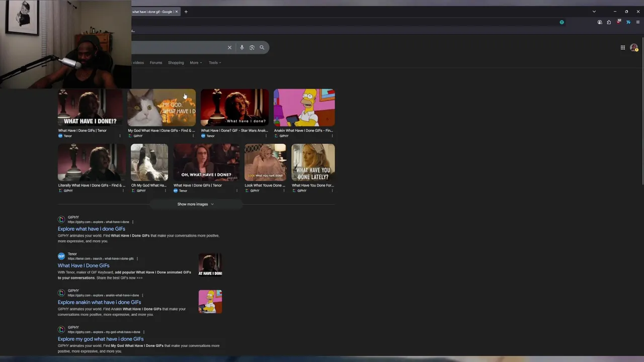Close the 'what have i done gif' tab
The image size is (644, 362).
click(x=177, y=12)
